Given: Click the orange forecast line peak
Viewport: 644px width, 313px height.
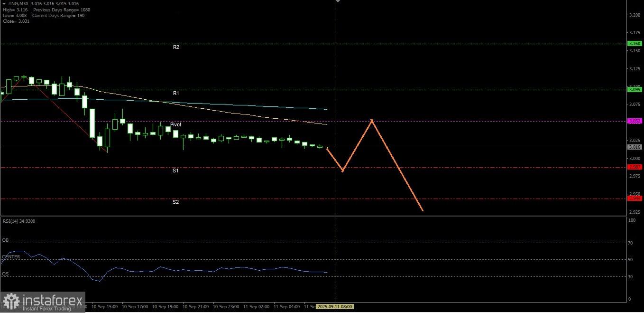Looking at the screenshot, I should tap(372, 120).
